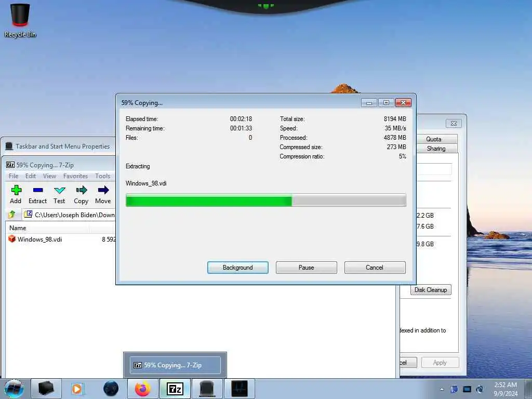Click the 7-Zip address path field
Screen dimensions: 532x399
(x=70, y=215)
